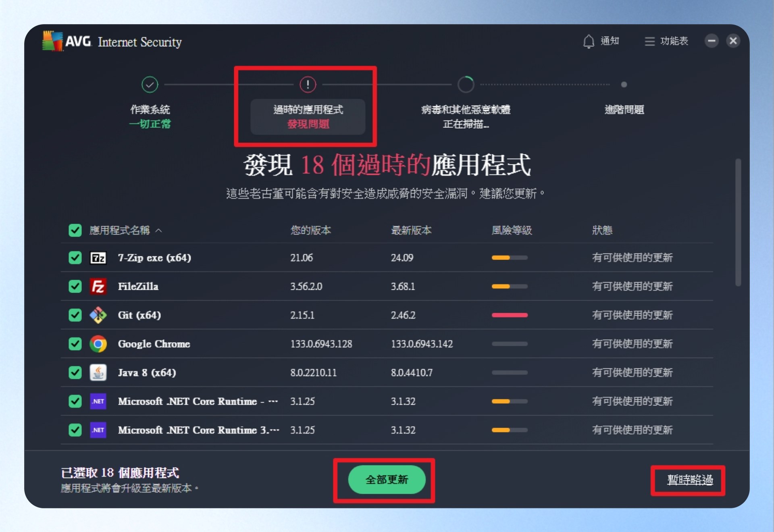Image resolution: width=774 pixels, height=532 pixels.
Task: Click the .NET icon for Microsoft .NET Core Runtime 3. row
Action: pos(98,430)
